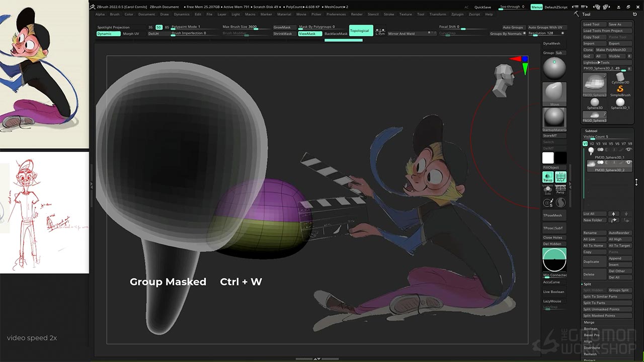Collapse the Split section

[588, 284]
